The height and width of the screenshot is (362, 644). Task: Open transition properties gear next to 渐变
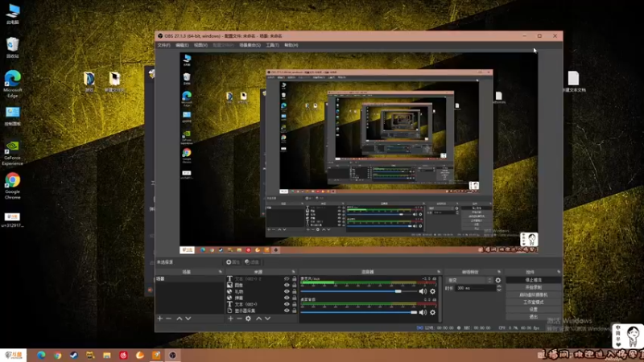498,280
